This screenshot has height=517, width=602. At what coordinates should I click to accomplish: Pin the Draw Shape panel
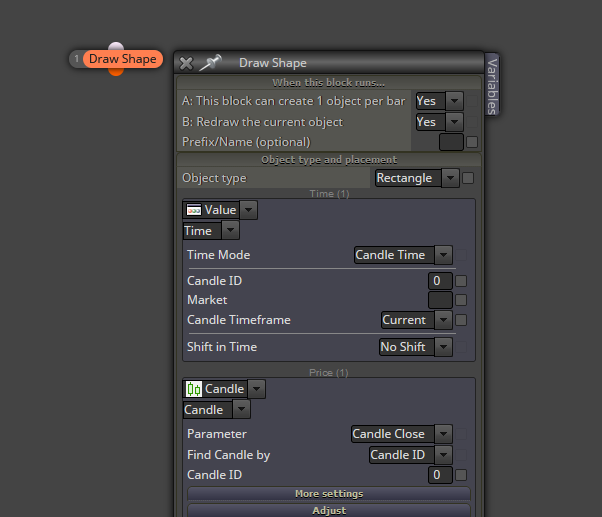pos(210,63)
